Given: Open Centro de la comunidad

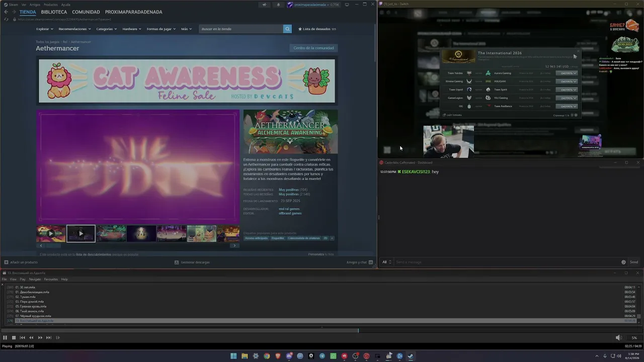Looking at the screenshot, I should click(313, 48).
